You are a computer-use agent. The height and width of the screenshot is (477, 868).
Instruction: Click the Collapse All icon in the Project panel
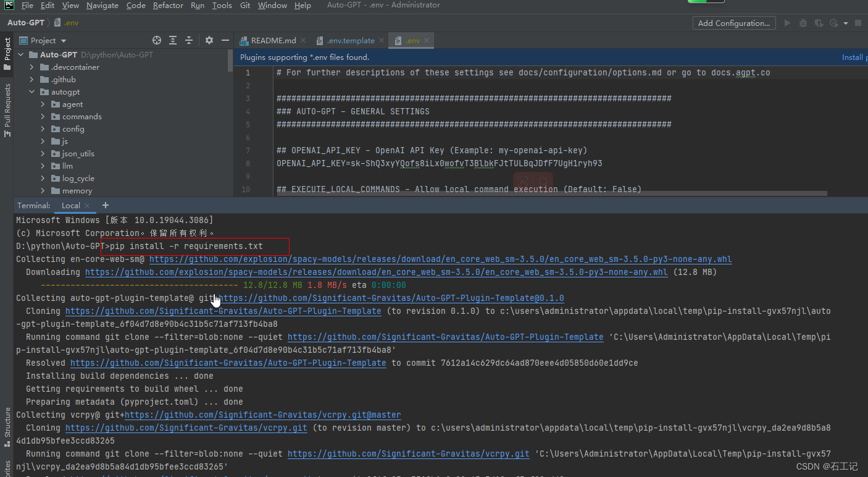(189, 40)
